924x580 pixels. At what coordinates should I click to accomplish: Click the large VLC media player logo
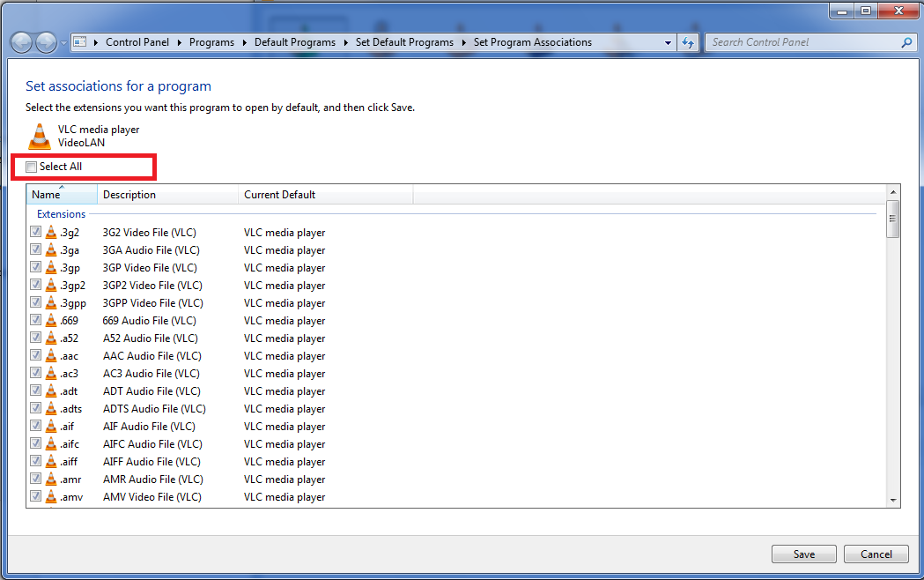40,136
